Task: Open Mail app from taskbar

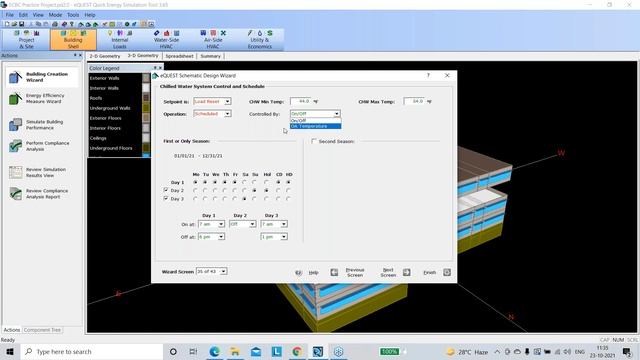Action: 256,351
